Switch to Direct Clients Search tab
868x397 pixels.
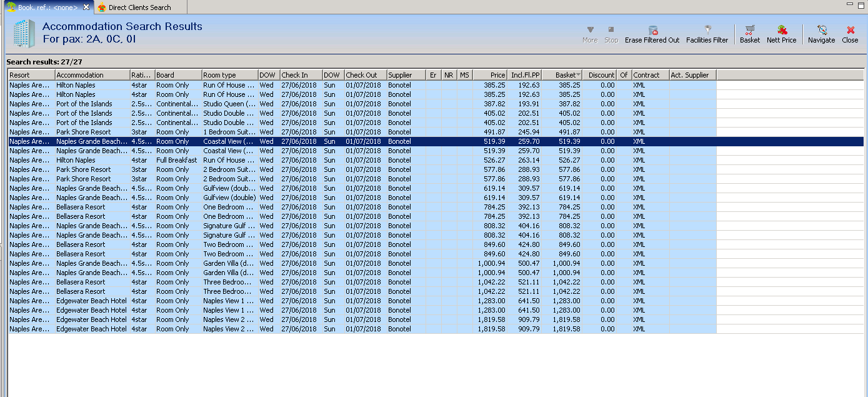(x=139, y=8)
